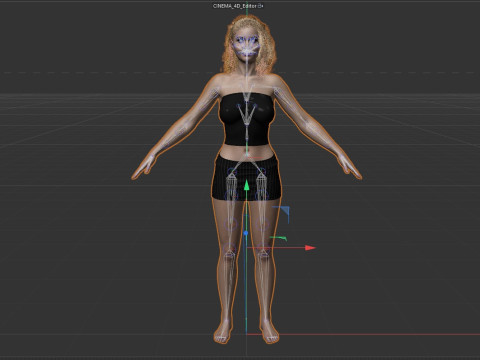This screenshot has width=480, height=360.
Task: Select the green corner plane handle
Action: [282, 238]
